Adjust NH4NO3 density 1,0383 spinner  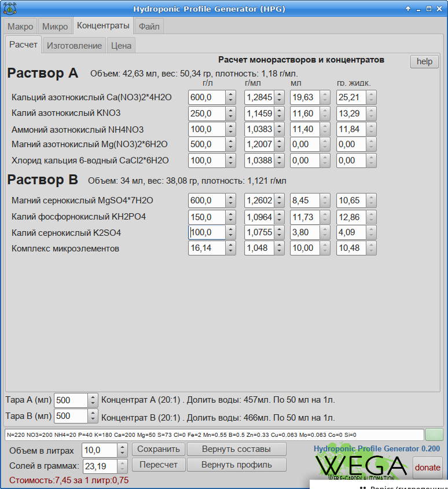coord(279,129)
